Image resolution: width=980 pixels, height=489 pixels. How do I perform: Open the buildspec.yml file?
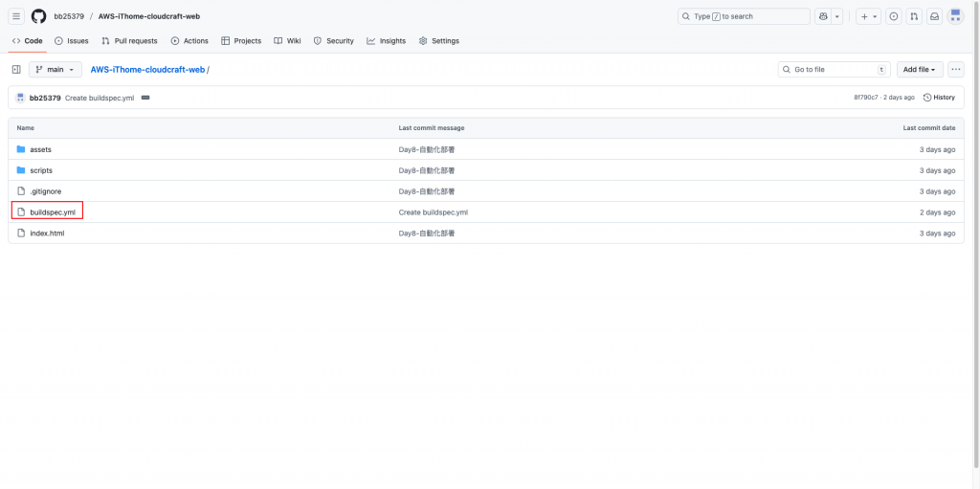point(53,212)
